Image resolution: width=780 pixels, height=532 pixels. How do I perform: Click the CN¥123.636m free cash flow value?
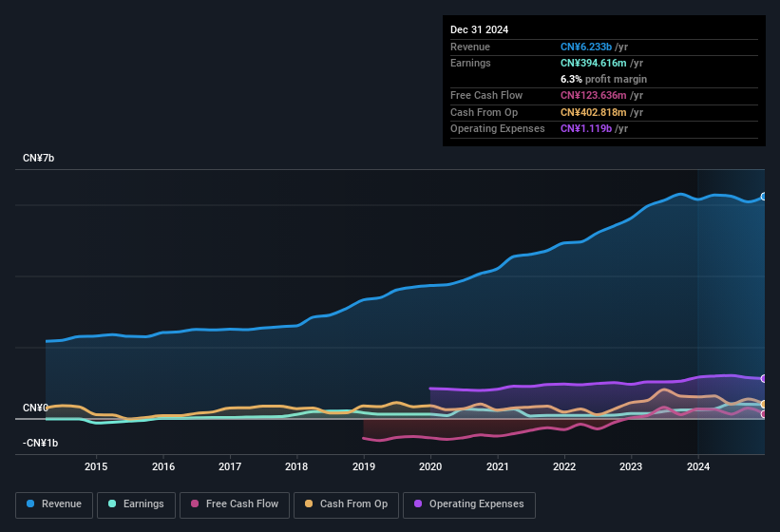(594, 95)
